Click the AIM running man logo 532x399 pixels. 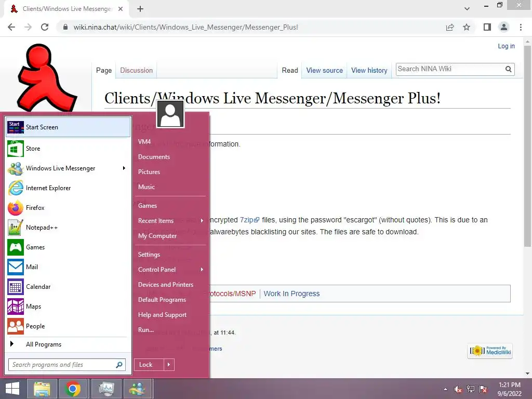47,77
